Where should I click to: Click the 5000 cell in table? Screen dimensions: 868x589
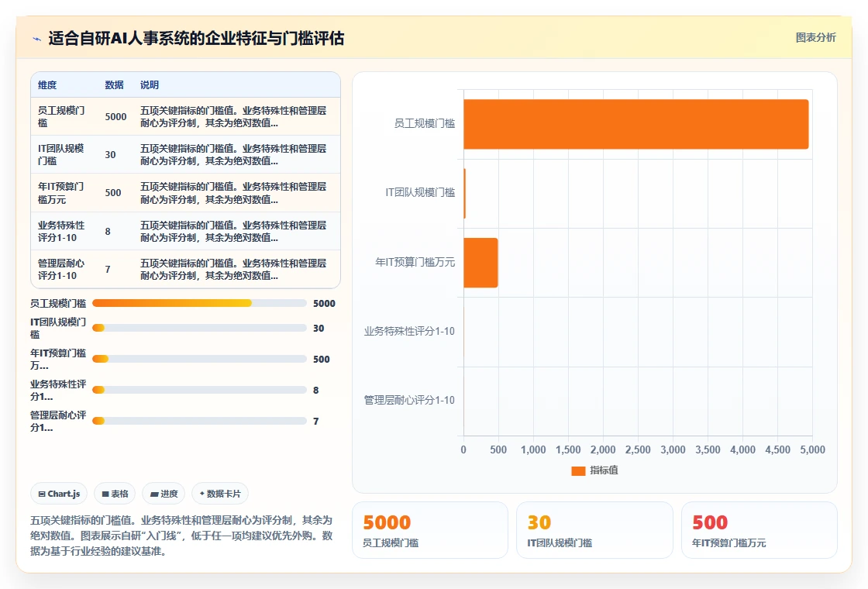(x=115, y=117)
